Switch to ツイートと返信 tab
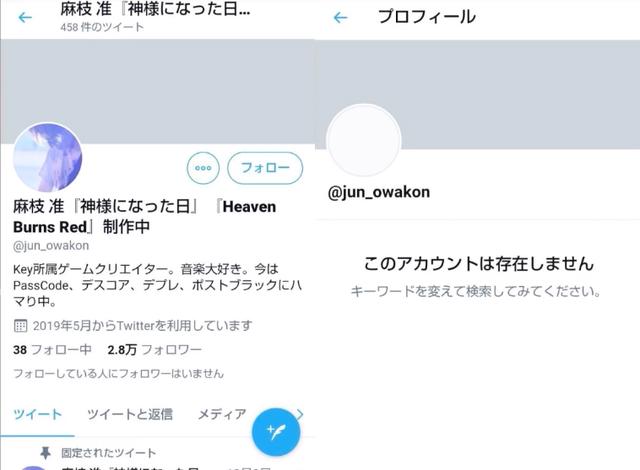This screenshot has height=470, width=640. pyautogui.click(x=130, y=415)
